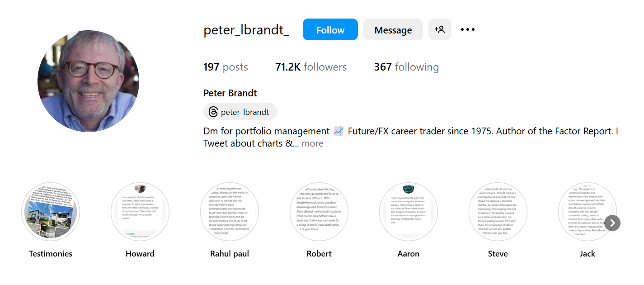Open the Jack story highlight
The image size is (644, 285).
587,211
